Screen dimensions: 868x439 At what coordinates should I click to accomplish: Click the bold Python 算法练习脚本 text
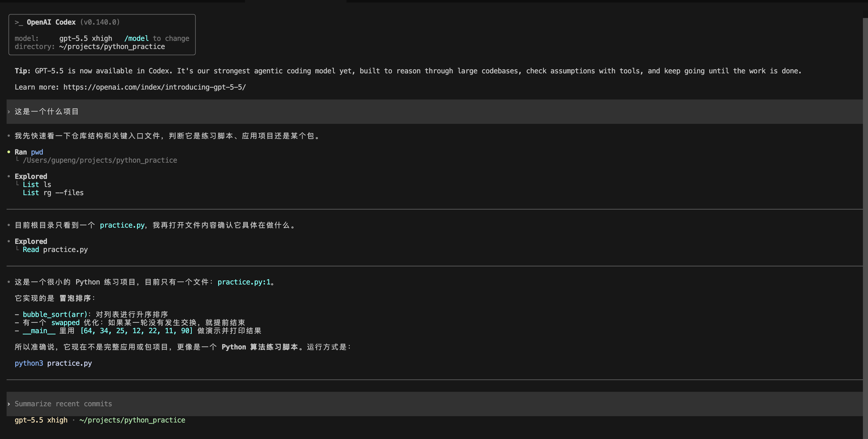260,347
